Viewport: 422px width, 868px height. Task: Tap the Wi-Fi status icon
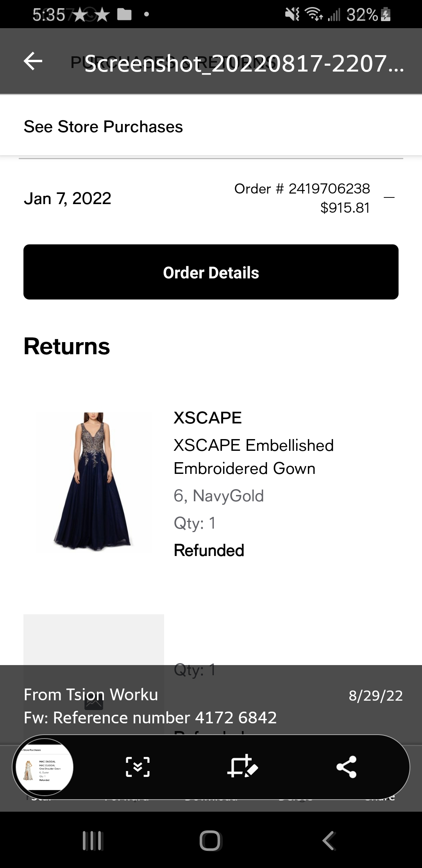(314, 15)
